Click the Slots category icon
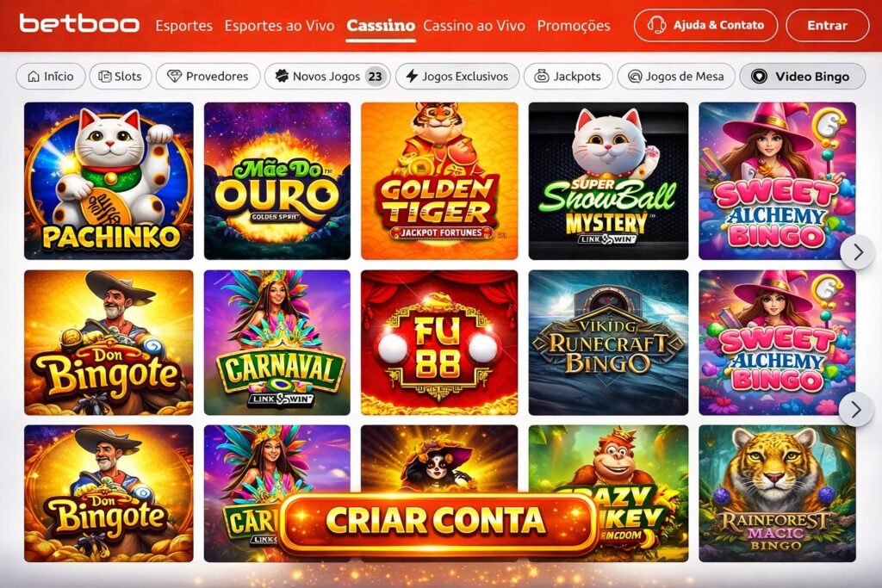This screenshot has height=588, width=882. click(x=104, y=77)
